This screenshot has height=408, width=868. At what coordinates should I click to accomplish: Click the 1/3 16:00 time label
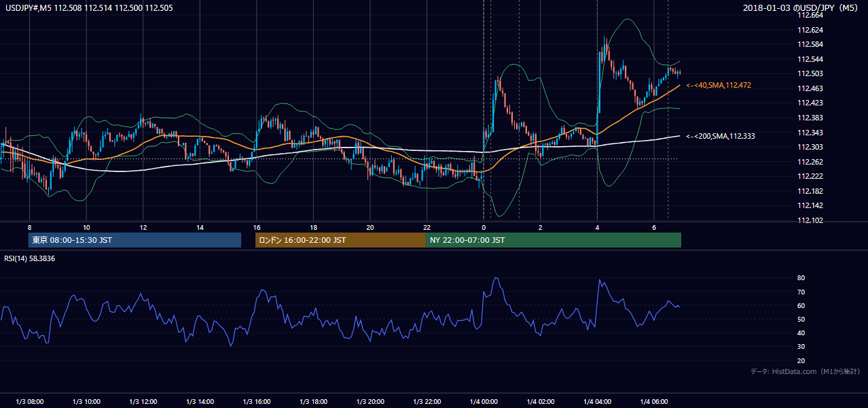click(257, 402)
